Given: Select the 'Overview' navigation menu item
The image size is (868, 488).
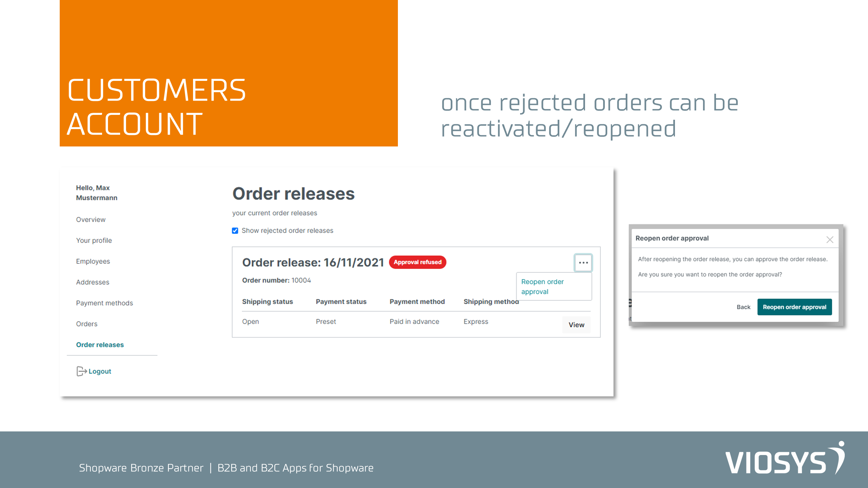Looking at the screenshot, I should coord(91,219).
